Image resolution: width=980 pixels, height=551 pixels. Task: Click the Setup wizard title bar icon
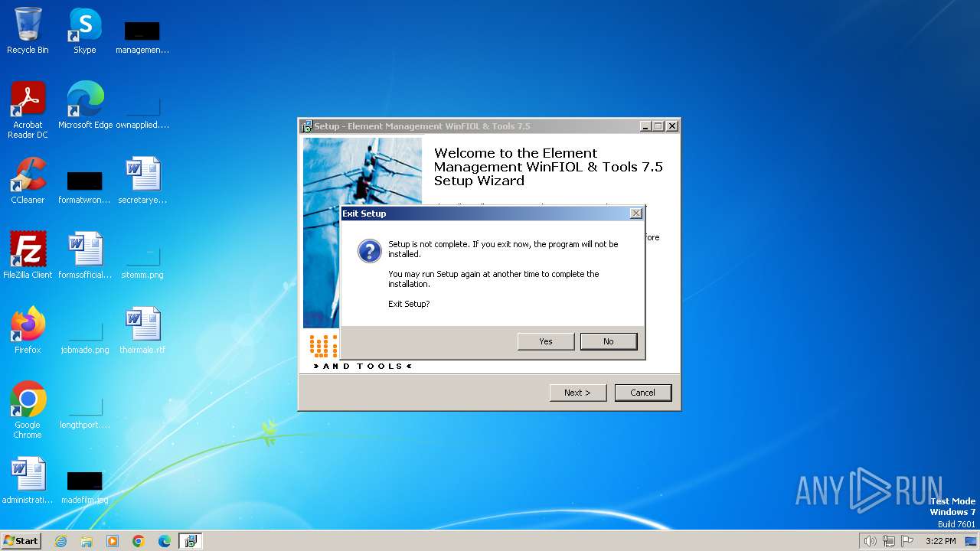pyautogui.click(x=307, y=126)
